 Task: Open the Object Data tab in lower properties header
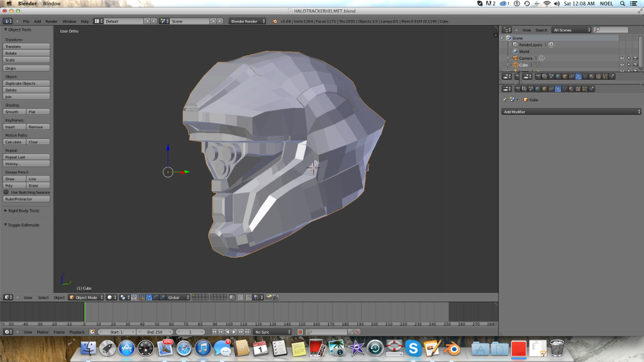(565, 89)
